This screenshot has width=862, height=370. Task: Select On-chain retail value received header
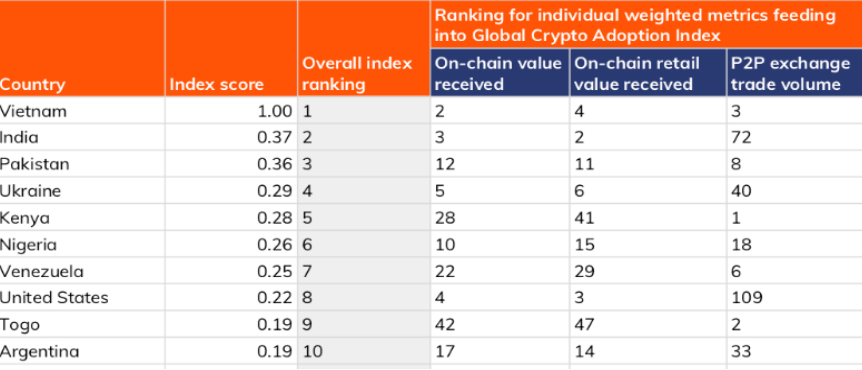(648, 73)
